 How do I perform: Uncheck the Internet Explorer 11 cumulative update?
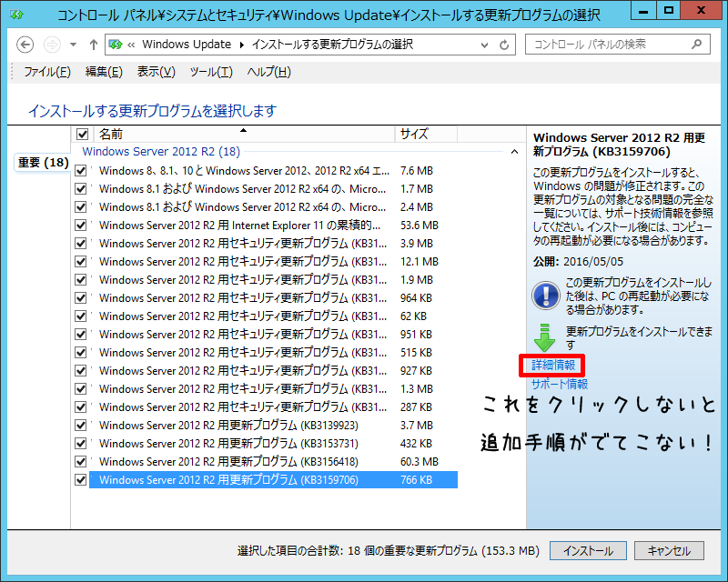coord(82,226)
